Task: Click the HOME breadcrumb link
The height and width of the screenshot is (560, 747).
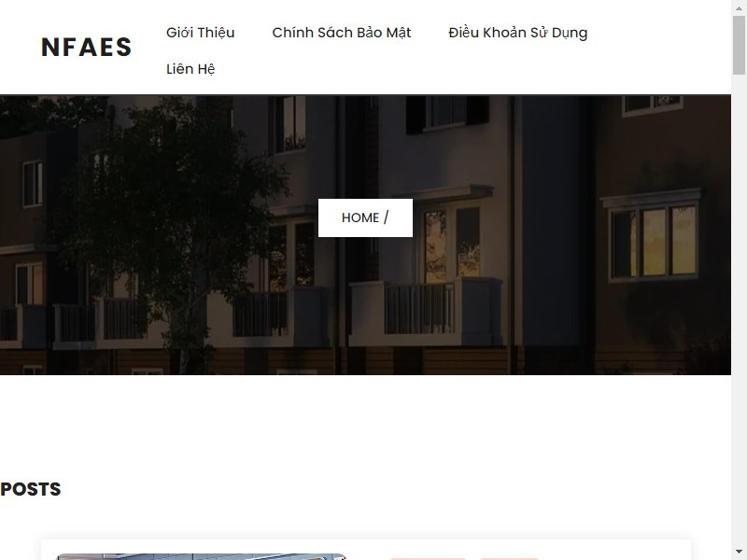Action: click(360, 217)
